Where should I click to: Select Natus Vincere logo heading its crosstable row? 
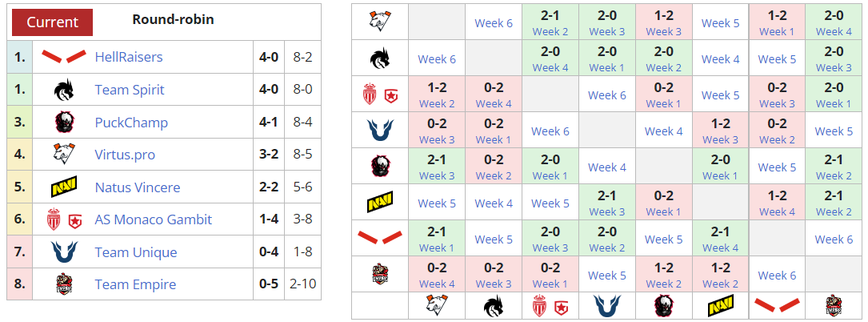380,203
